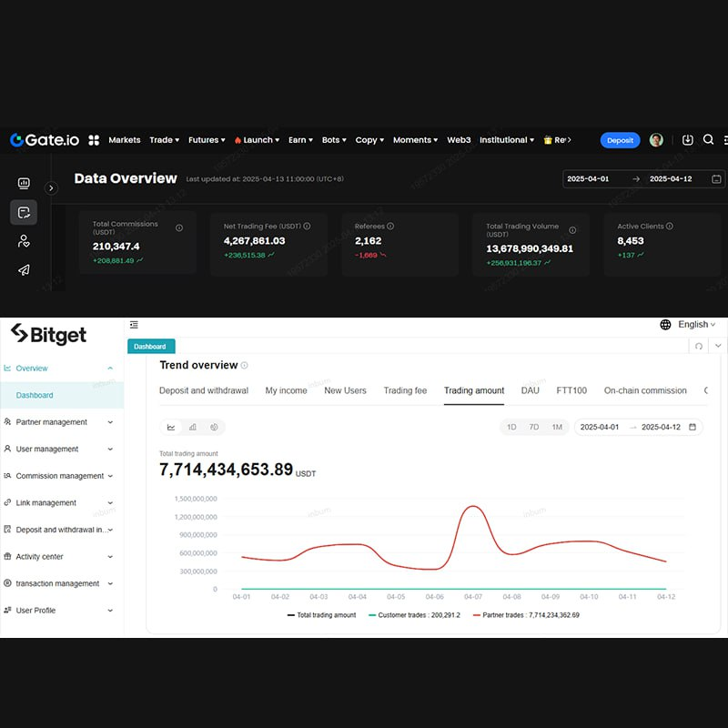
Task: Switch to bar chart view in Bitget
Action: click(x=193, y=427)
